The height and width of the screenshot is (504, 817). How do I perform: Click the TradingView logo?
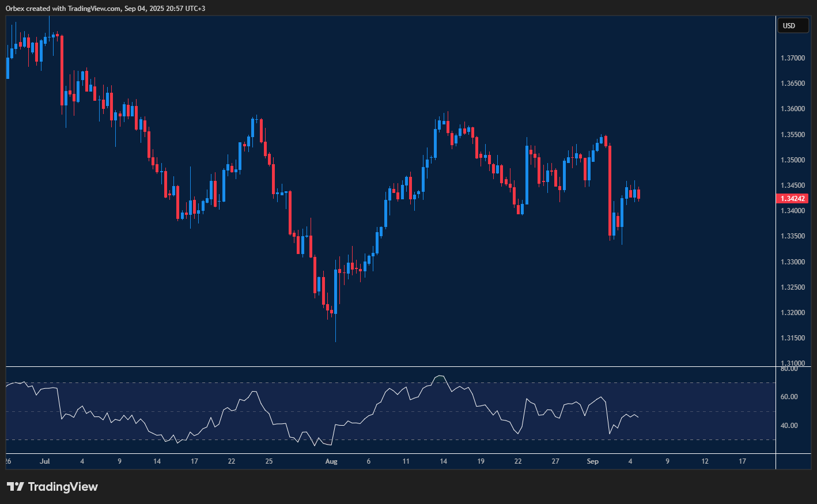click(x=52, y=487)
